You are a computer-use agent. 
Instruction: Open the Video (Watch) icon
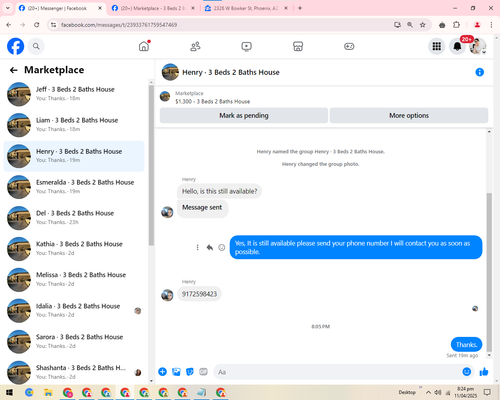tap(246, 46)
